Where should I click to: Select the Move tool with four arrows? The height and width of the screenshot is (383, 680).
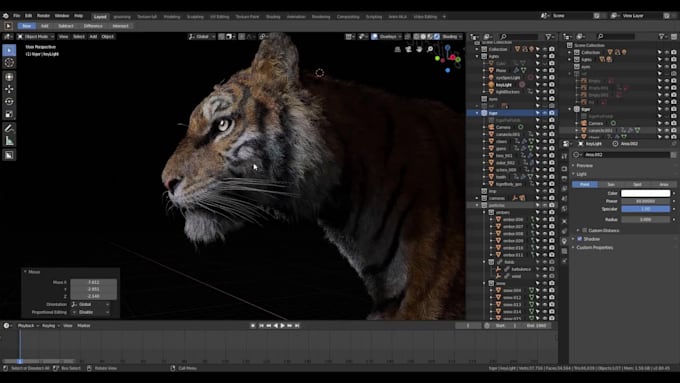point(9,89)
